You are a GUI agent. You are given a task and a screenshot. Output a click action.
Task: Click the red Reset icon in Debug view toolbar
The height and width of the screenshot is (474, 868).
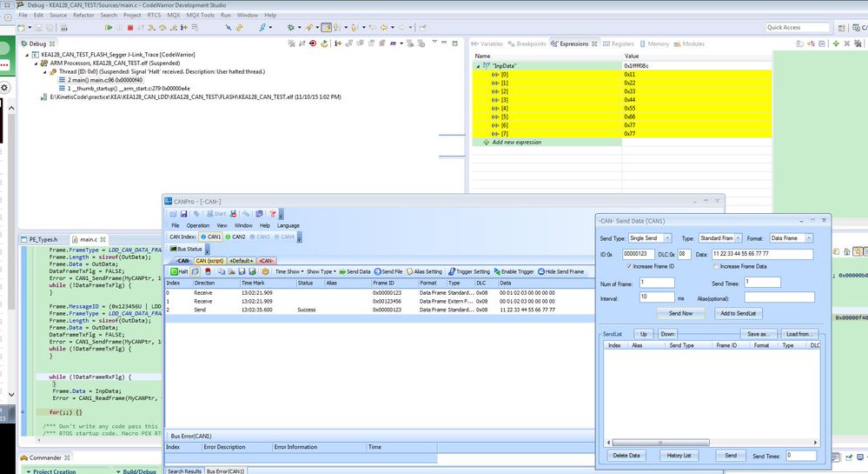[313, 43]
